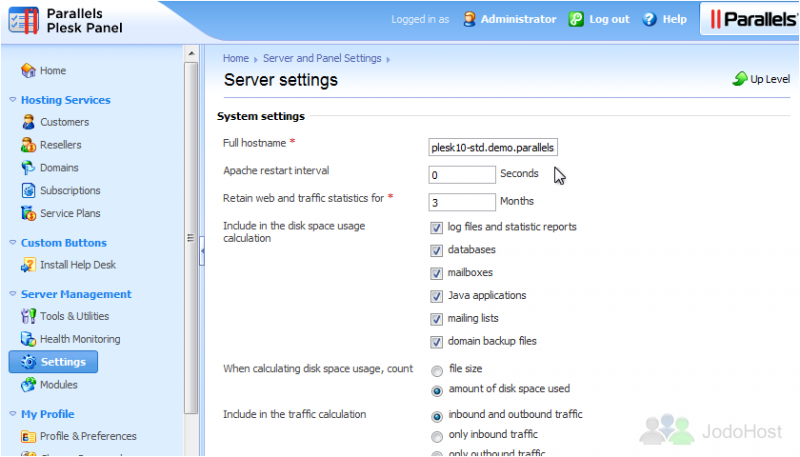Select amount of disk space used radio
The image size is (800, 457).
(437, 391)
